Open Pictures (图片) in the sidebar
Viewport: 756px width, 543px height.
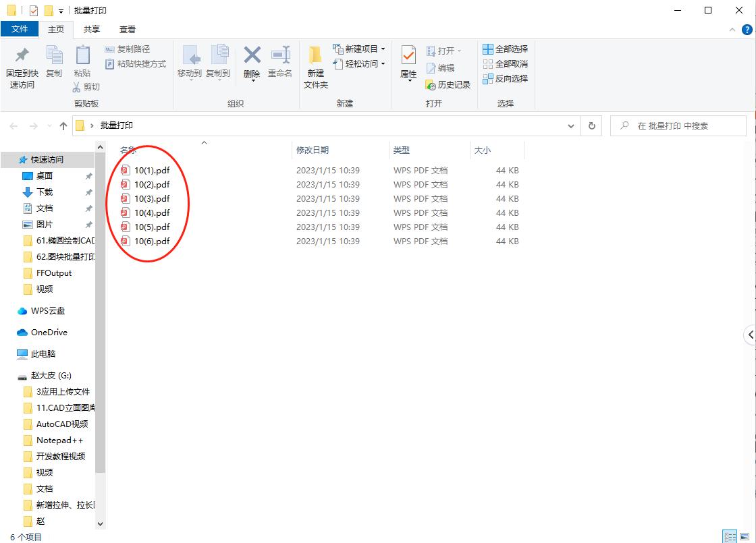pos(45,224)
